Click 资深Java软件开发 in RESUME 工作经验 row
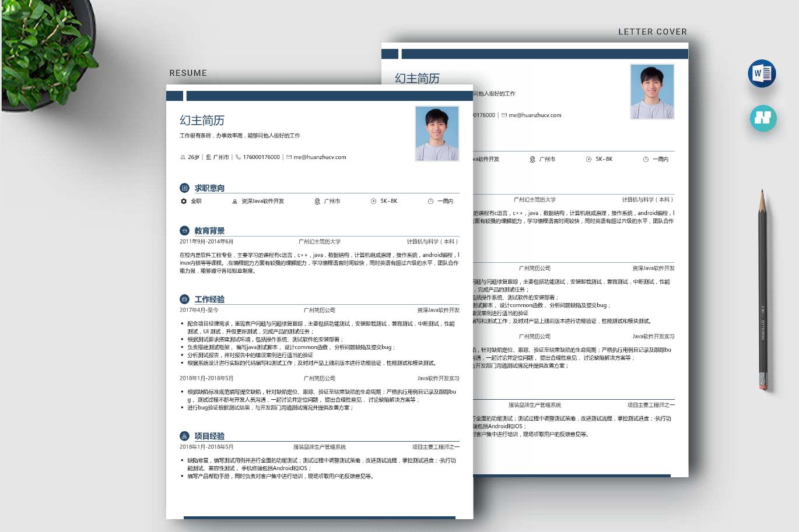799x532 pixels. pos(438,311)
